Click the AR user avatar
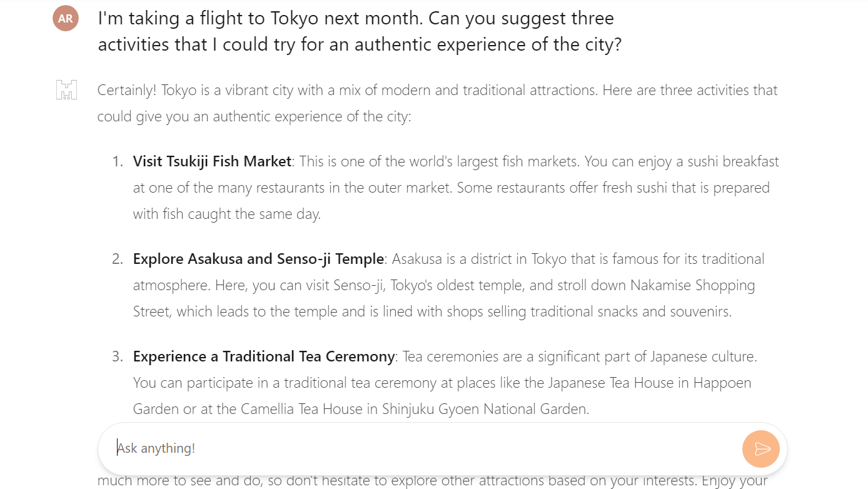 pyautogui.click(x=66, y=19)
